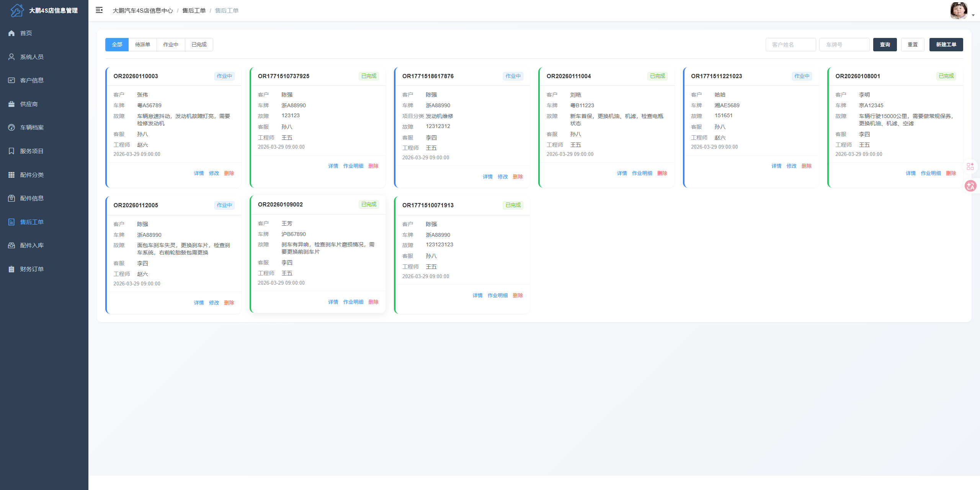Click 删除 on order OR20260110003

click(x=229, y=174)
